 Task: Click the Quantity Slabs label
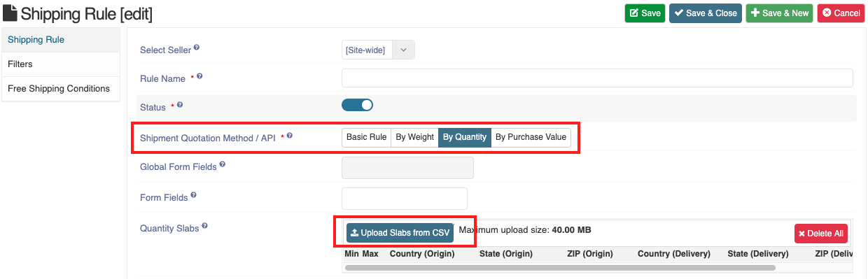[x=169, y=228]
